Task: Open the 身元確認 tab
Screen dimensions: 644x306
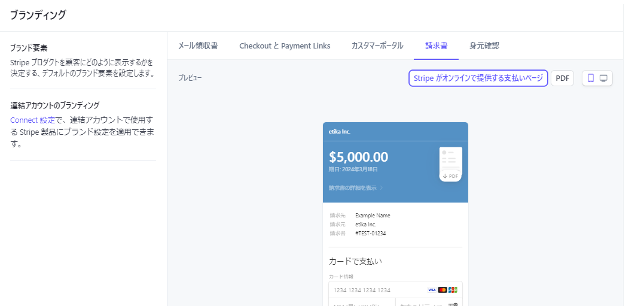Action: 484,46
